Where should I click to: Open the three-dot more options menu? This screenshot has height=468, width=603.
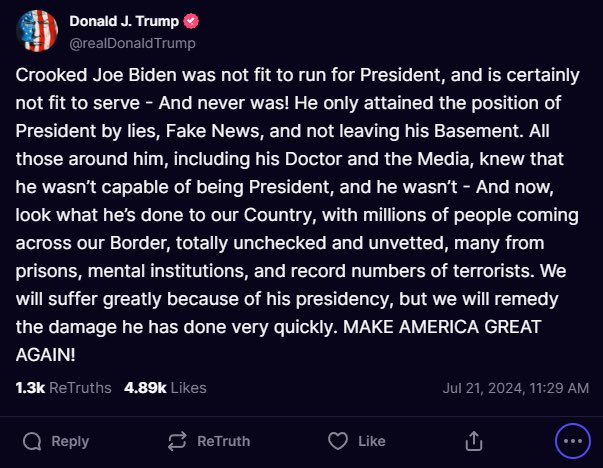click(x=574, y=441)
